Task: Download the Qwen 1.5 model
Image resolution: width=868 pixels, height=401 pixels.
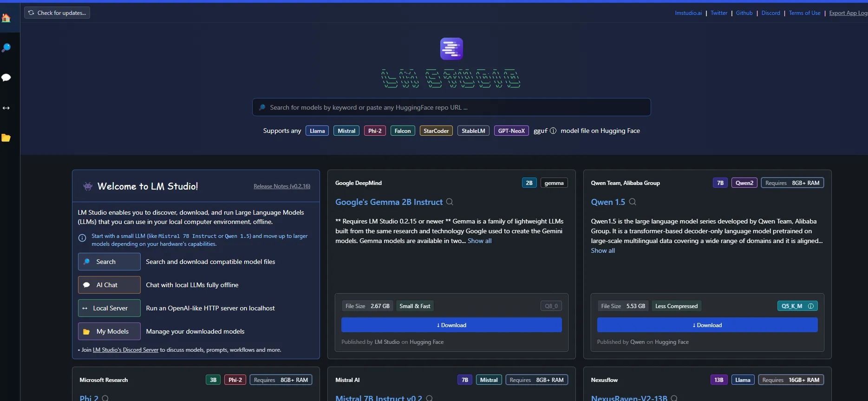Action: 707,325
